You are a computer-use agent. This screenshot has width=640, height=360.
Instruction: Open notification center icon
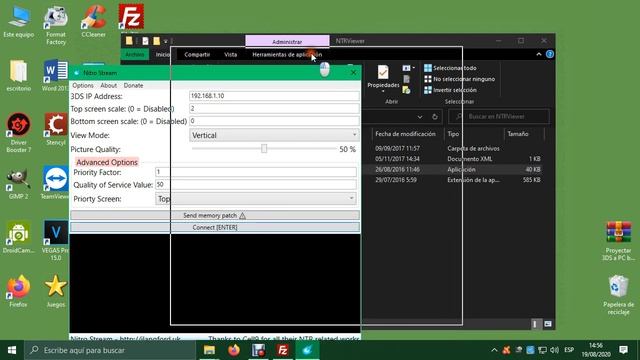(623, 350)
